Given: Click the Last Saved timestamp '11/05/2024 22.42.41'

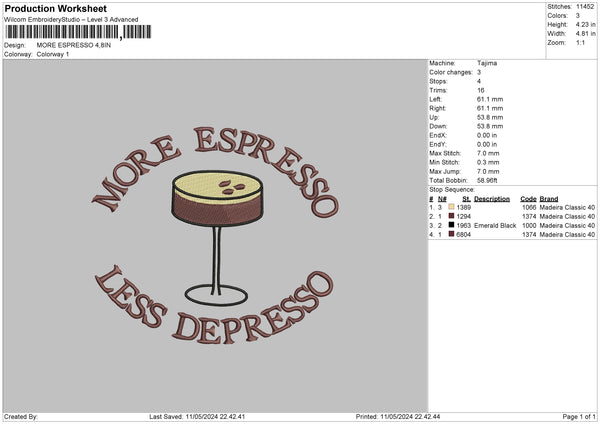Looking at the screenshot, I should tap(215, 417).
